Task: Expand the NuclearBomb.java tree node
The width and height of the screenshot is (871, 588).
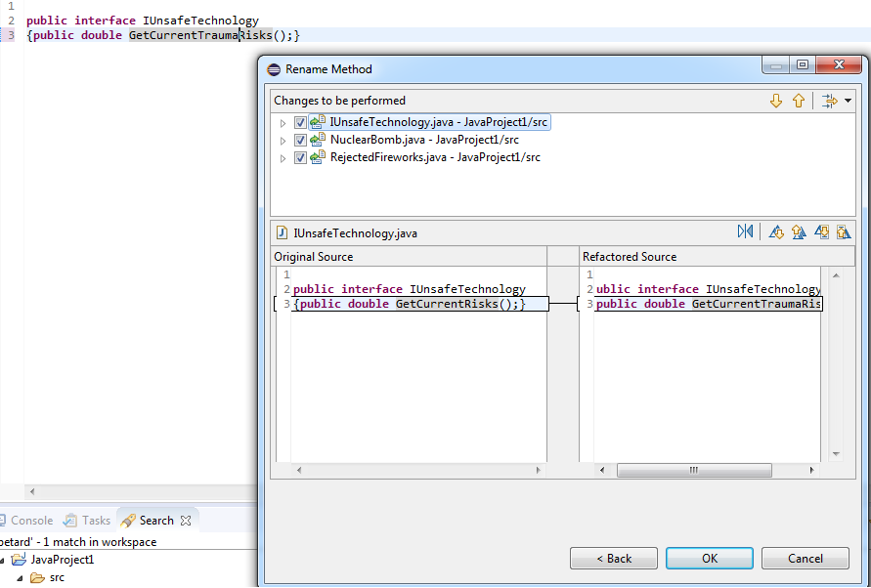Action: [283, 141]
